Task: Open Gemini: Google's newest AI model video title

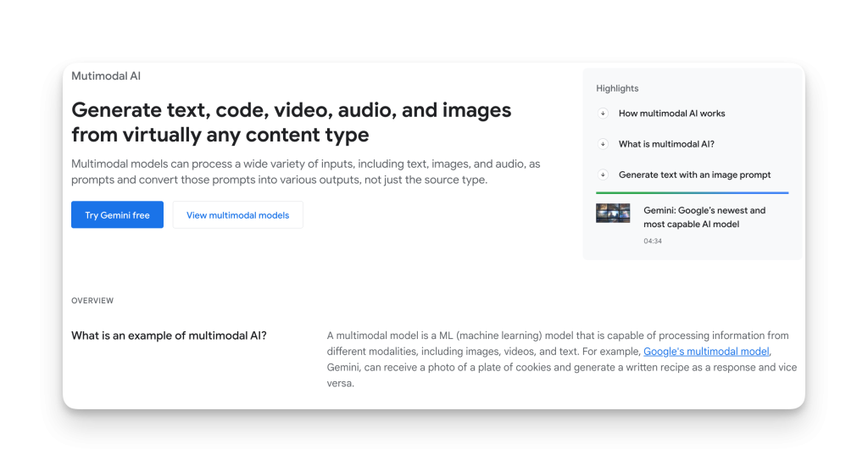Action: click(x=704, y=217)
